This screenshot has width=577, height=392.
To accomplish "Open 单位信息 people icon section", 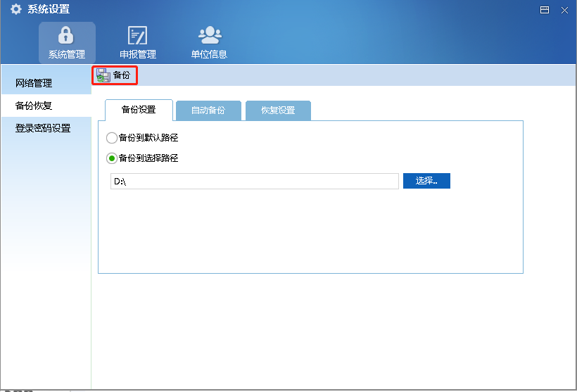I will [210, 42].
